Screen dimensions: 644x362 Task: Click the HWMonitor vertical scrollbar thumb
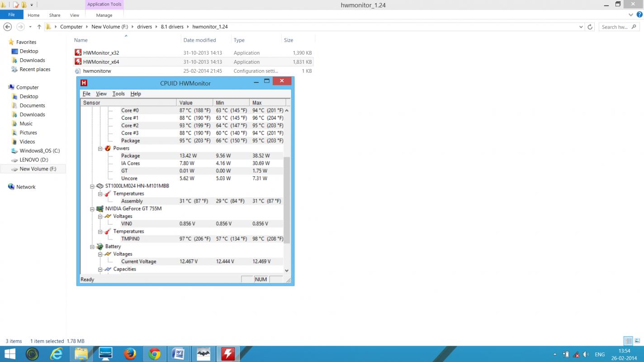coord(286,199)
